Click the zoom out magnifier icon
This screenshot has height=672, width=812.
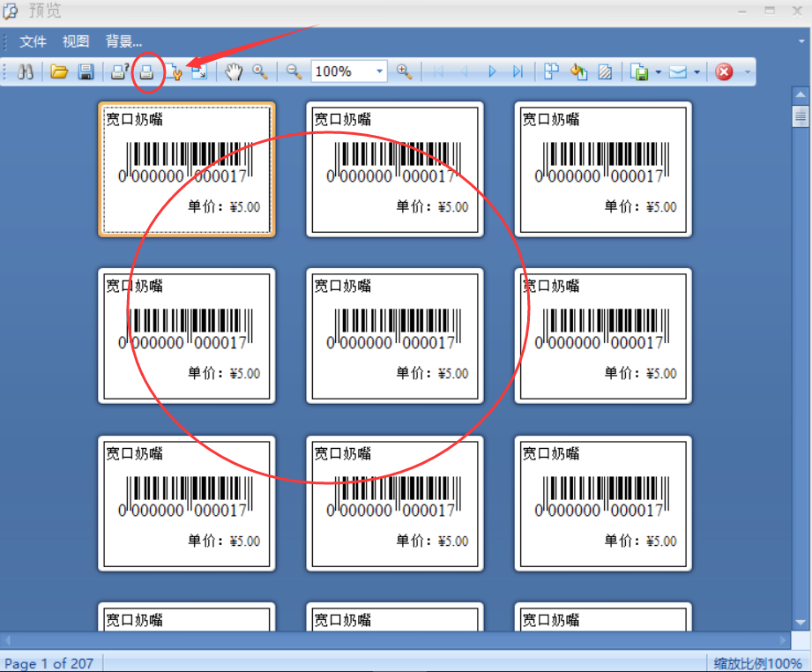[x=294, y=72]
